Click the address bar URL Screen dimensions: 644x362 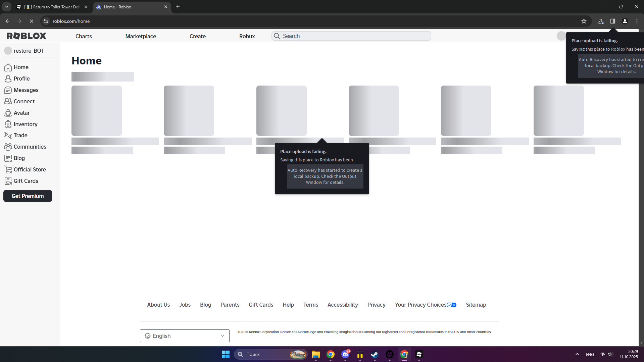click(x=71, y=21)
